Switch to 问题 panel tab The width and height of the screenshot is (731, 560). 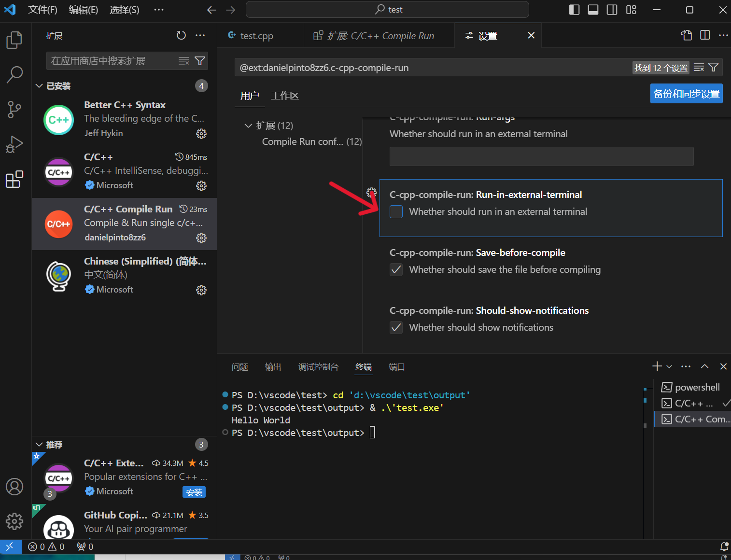tap(239, 367)
